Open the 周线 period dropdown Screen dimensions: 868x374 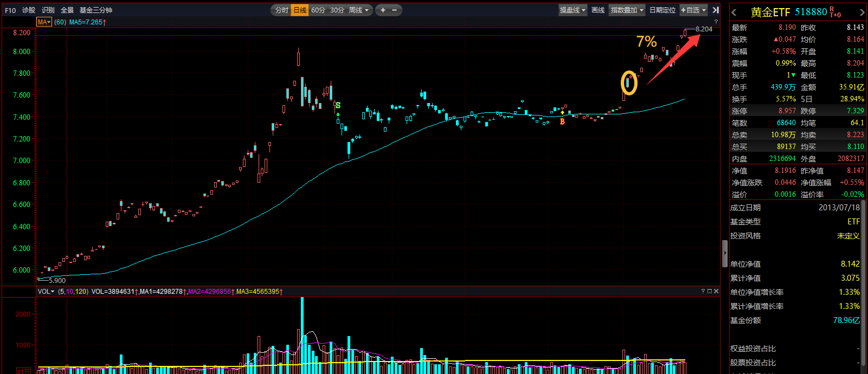[359, 10]
